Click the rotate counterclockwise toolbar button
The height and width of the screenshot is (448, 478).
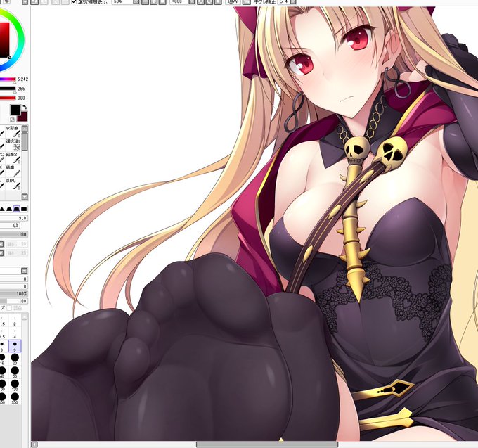coord(200,2)
